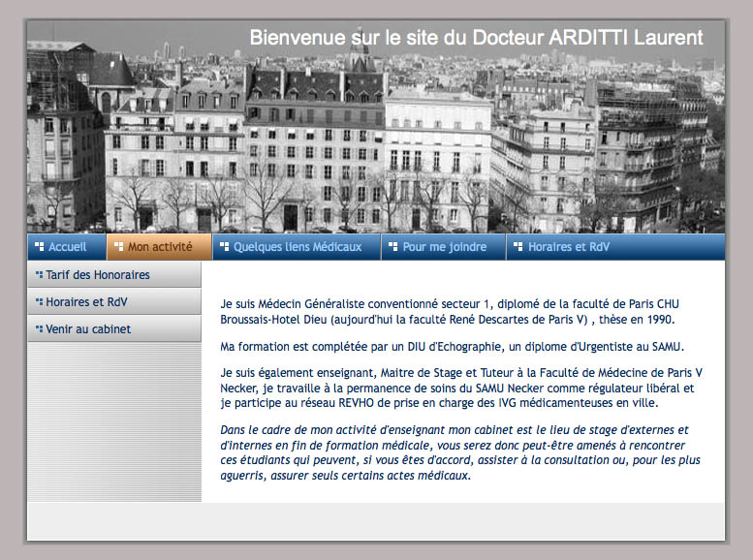Click the icon before the sidebar Horaires et RdV
753x560 pixels.
39,302
